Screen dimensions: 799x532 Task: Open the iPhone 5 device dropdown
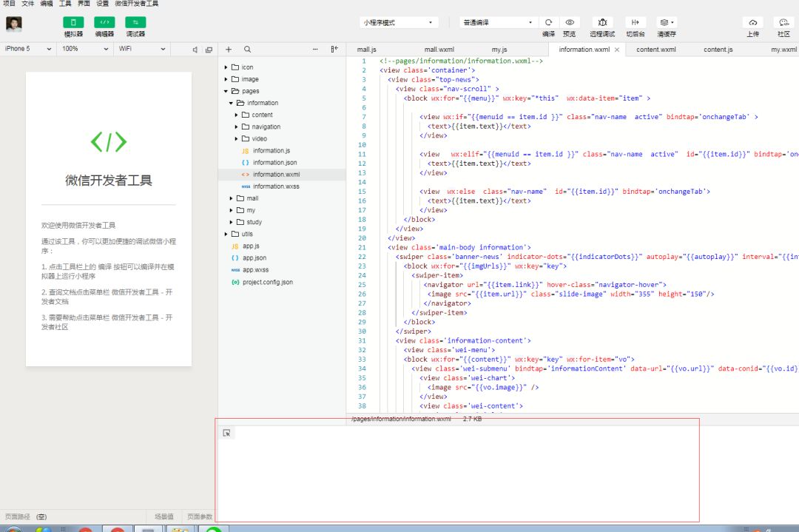coord(28,49)
